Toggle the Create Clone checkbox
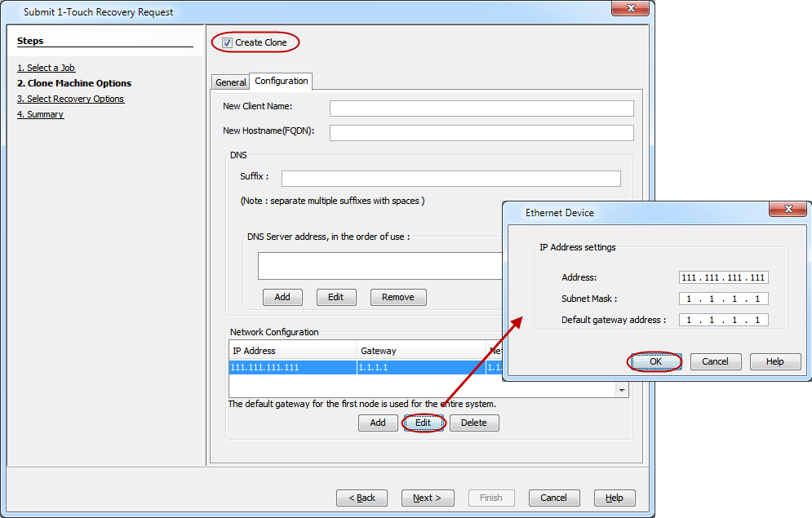812x518 pixels. coord(228,42)
